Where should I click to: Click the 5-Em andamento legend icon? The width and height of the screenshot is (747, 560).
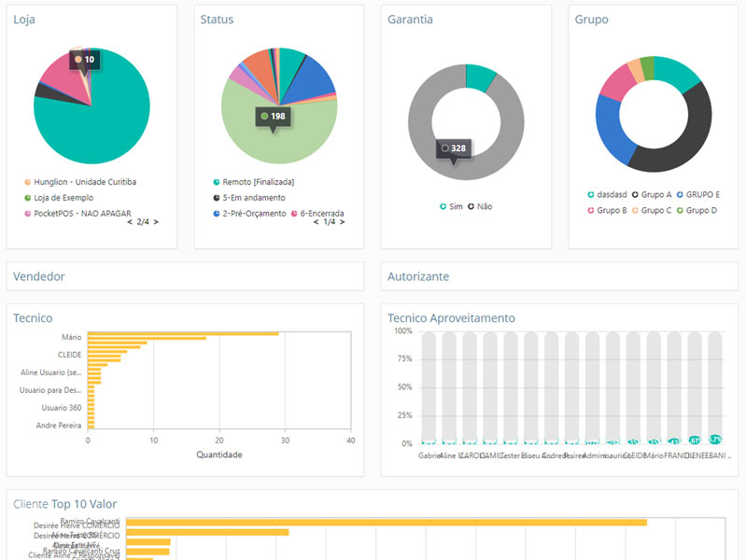click(216, 198)
